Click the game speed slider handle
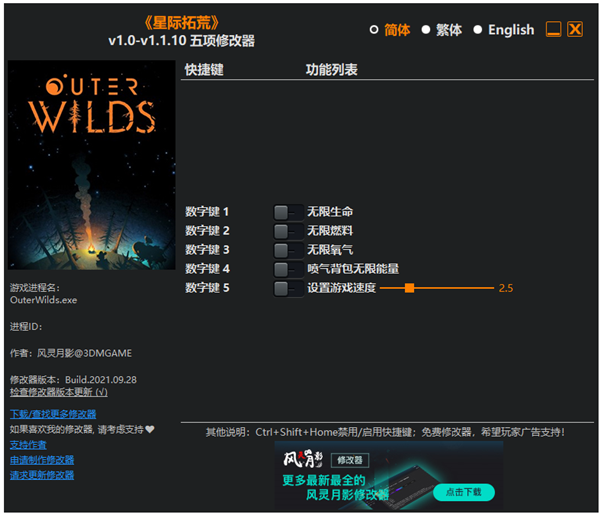This screenshot has width=600, height=514. (x=410, y=288)
